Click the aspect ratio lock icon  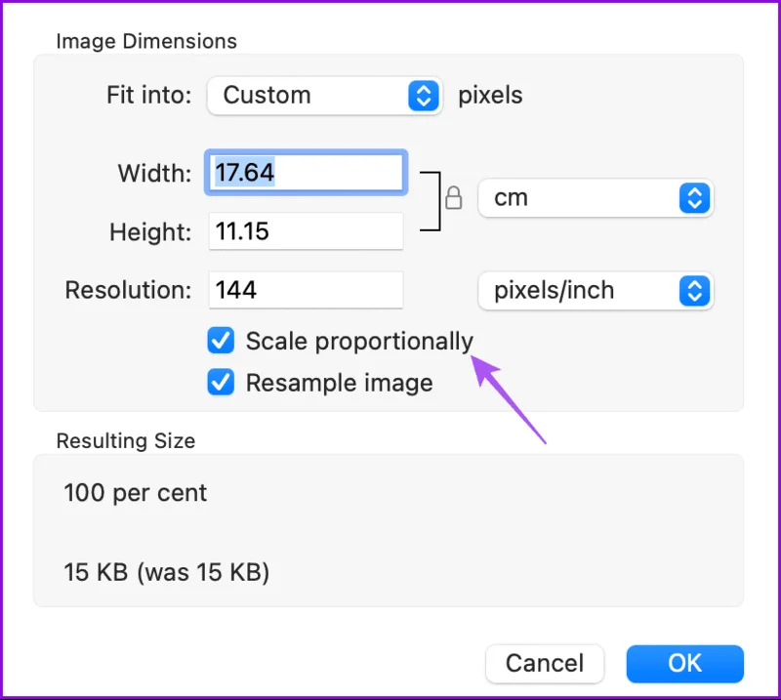point(453,198)
